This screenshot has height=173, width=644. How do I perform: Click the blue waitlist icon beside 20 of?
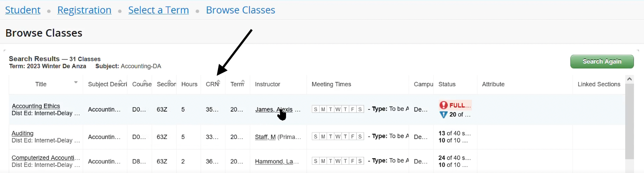443,115
